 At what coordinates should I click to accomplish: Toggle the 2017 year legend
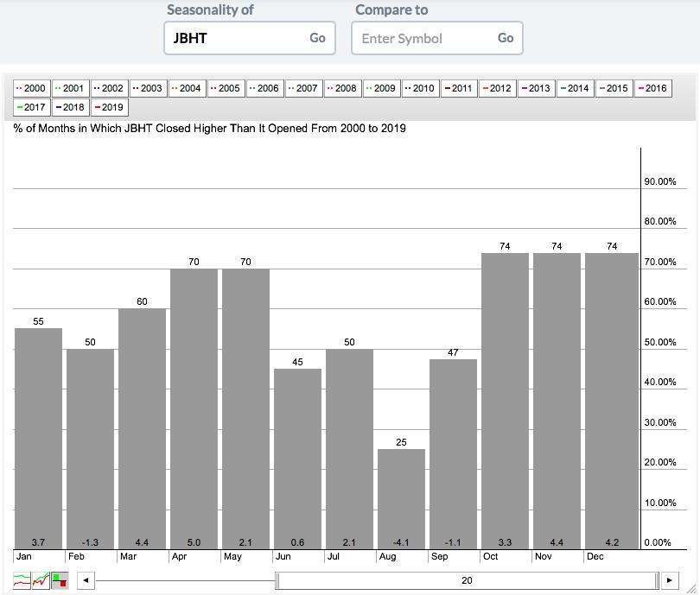click(31, 107)
